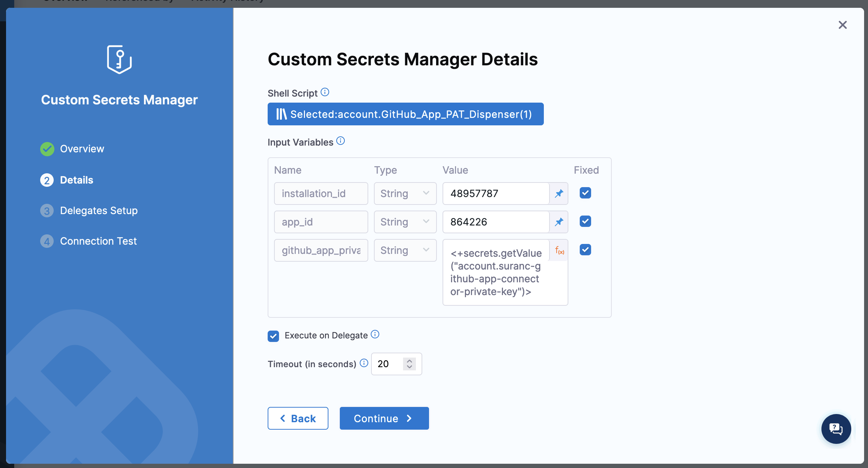Viewport: 868px width, 468px height.
Task: Toggle the Execute on Delegate checkbox
Action: pyautogui.click(x=273, y=336)
